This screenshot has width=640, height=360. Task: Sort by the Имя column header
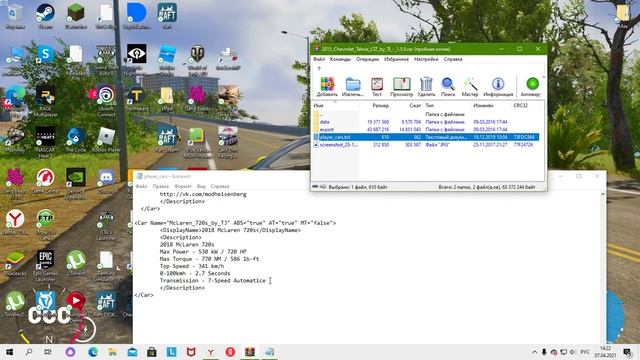336,105
